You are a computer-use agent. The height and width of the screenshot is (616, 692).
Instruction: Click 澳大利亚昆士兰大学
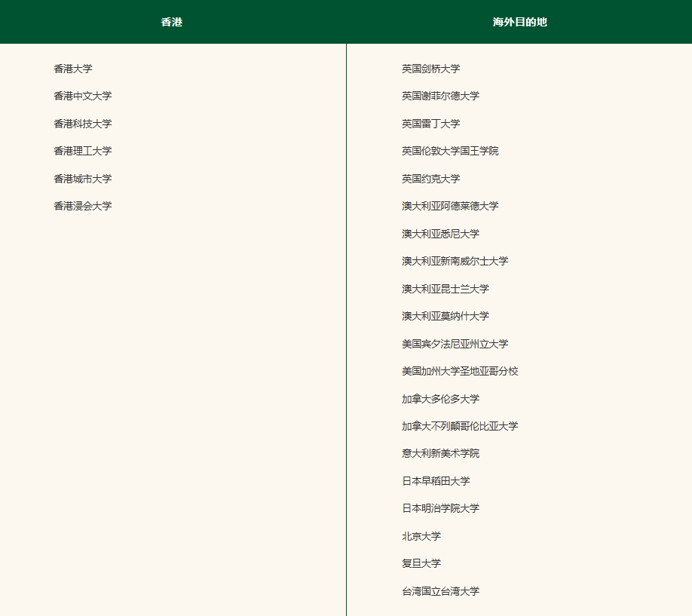(x=446, y=290)
